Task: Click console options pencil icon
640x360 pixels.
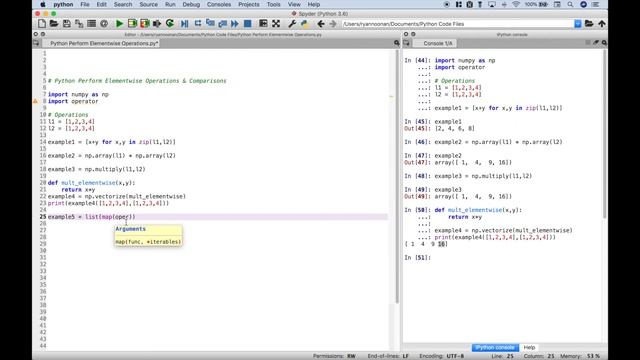Action: coord(596,42)
